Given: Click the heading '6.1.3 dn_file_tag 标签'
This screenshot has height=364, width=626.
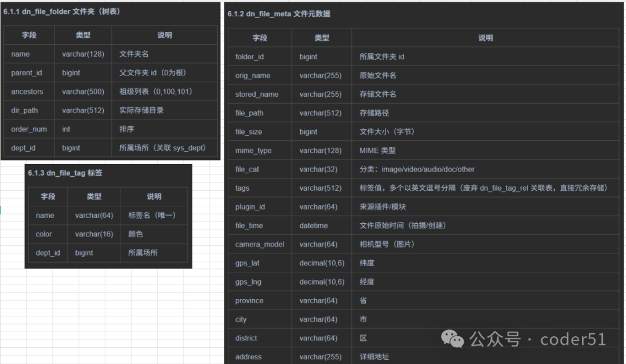Looking at the screenshot, I should pyautogui.click(x=65, y=173).
